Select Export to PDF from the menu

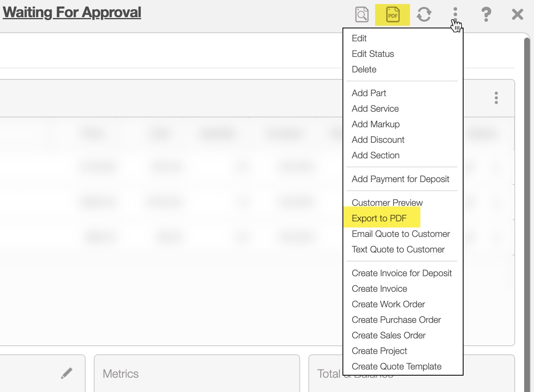point(379,218)
